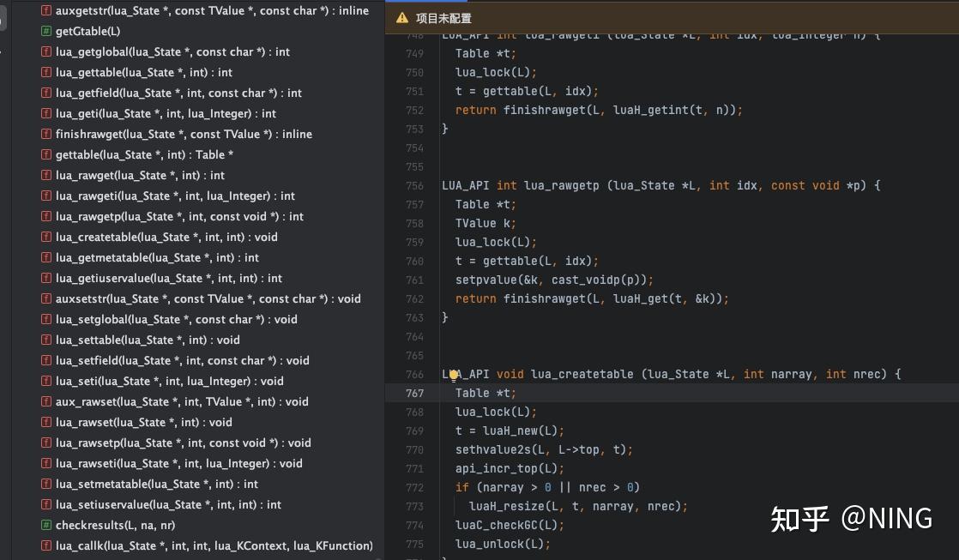Click luaH_resize call in code editor
Viewport: 959px width, 560px height.
[506, 506]
